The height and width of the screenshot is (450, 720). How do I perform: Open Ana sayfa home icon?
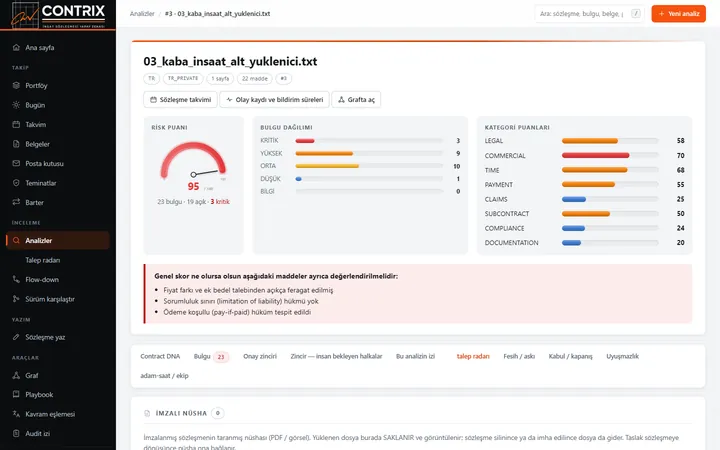pos(16,47)
